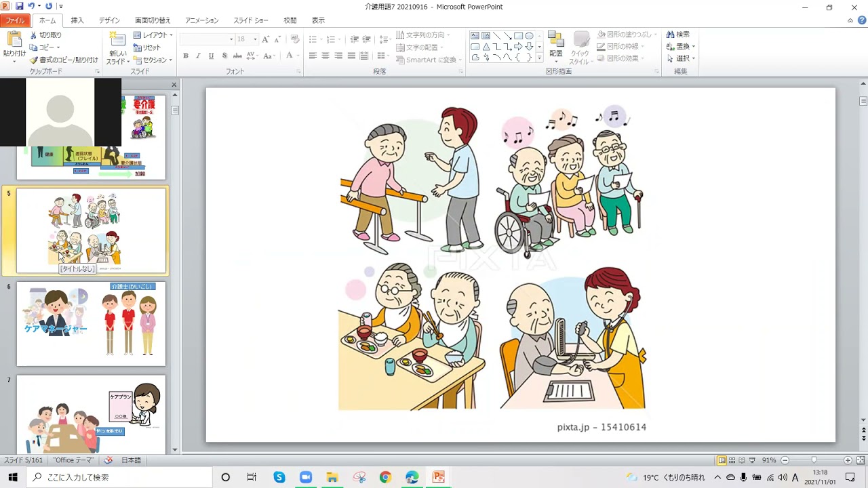Image resolution: width=868 pixels, height=488 pixels.
Task: Switch to Normal view in status bar
Action: (x=722, y=460)
